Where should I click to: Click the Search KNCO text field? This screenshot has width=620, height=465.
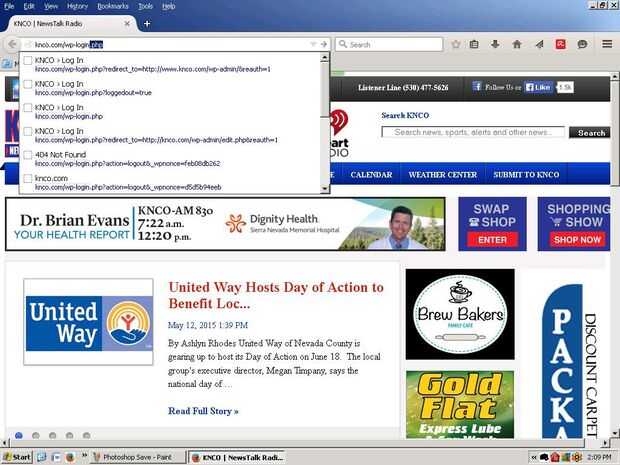473,132
